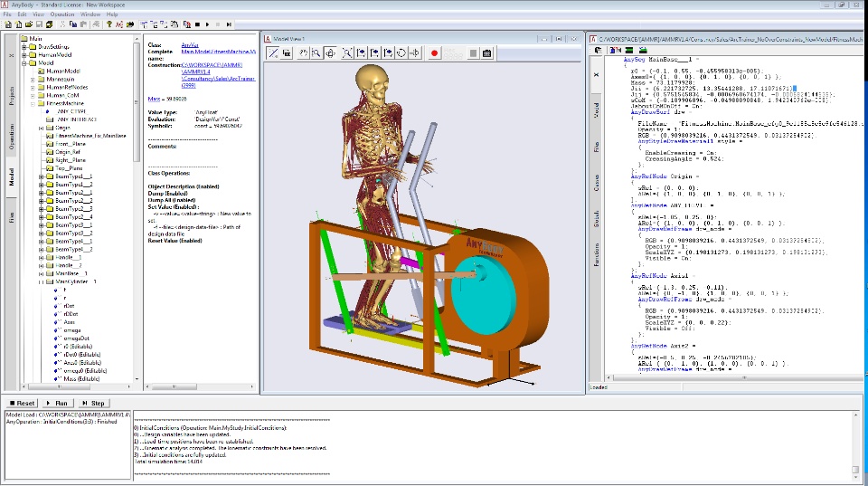Select the Model View pan hand tool
Image resolution: width=868 pixels, height=486 pixels.
pos(304,53)
